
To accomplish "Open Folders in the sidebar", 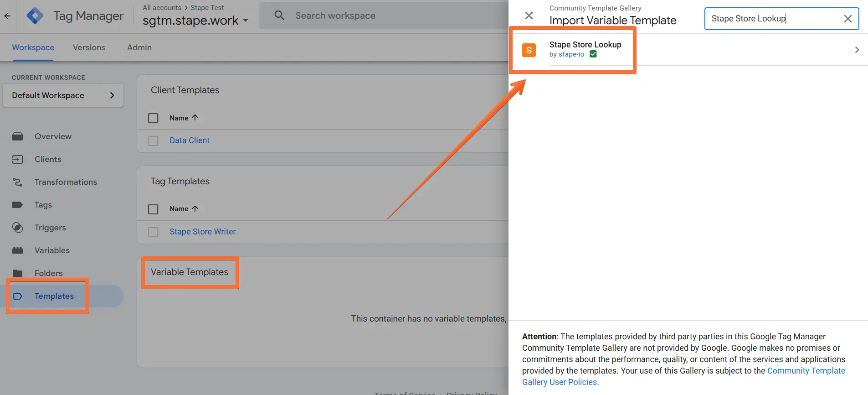I will point(48,273).
